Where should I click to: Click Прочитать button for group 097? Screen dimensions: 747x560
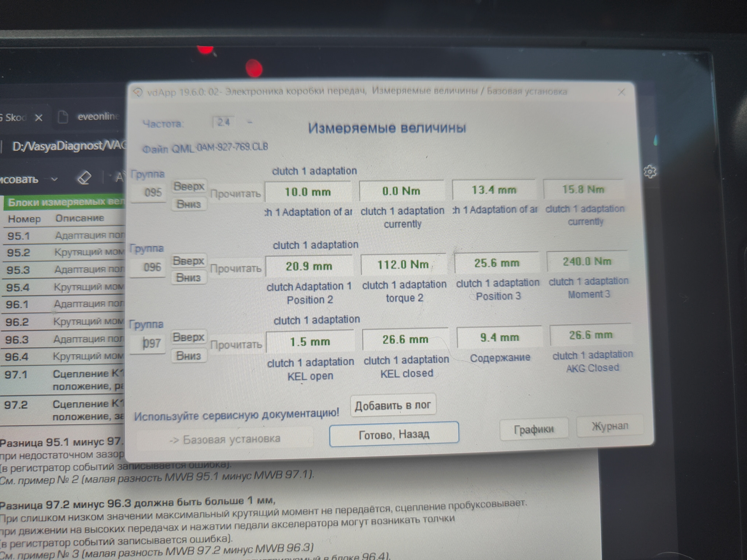point(236,345)
